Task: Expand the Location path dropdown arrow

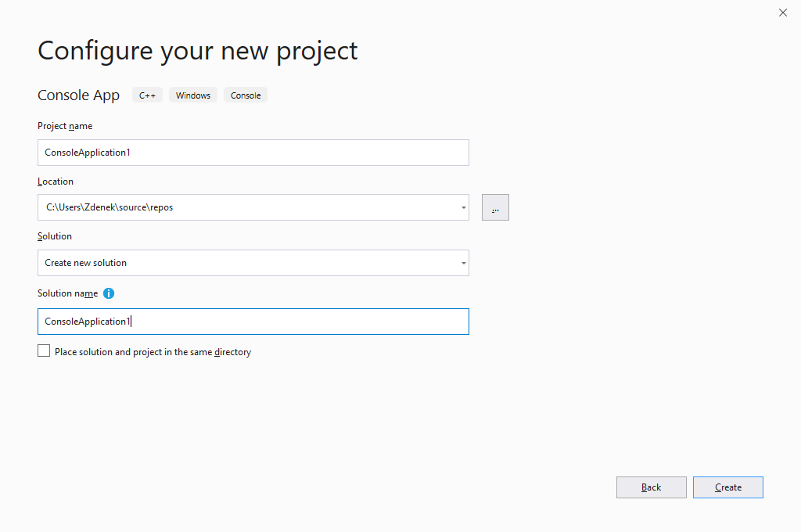Action: tap(463, 208)
